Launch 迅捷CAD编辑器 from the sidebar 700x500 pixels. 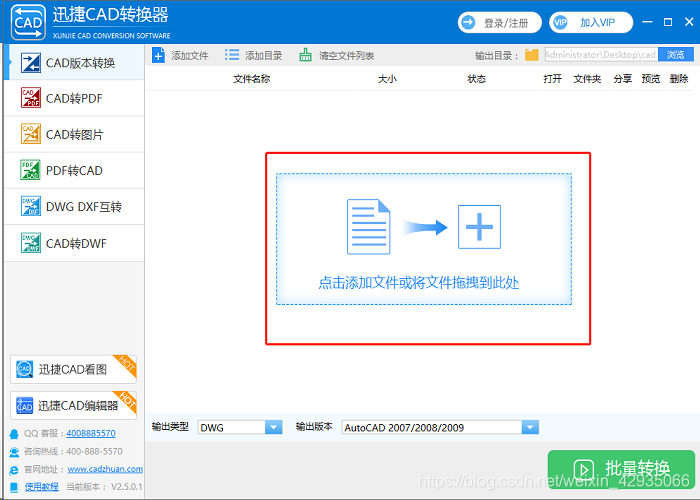73,405
